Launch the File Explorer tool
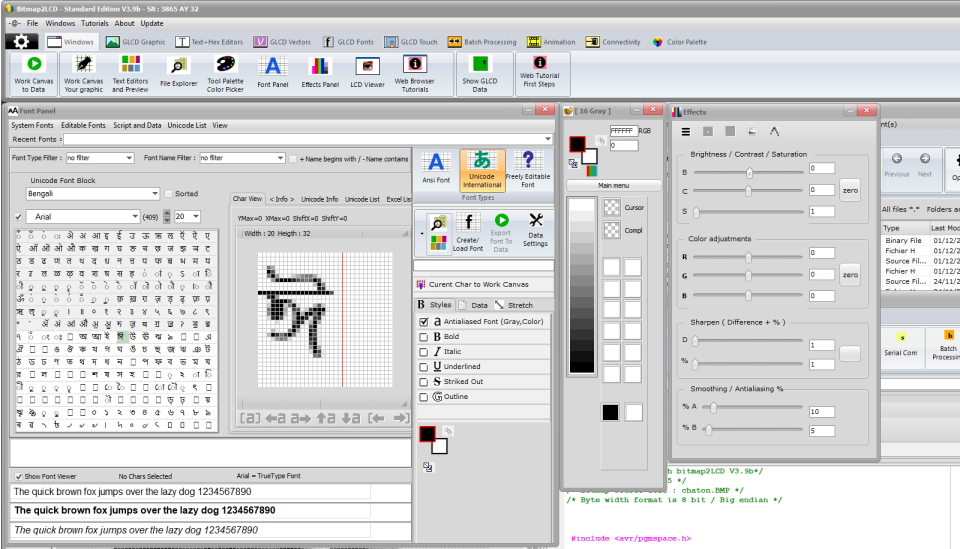 [x=178, y=72]
